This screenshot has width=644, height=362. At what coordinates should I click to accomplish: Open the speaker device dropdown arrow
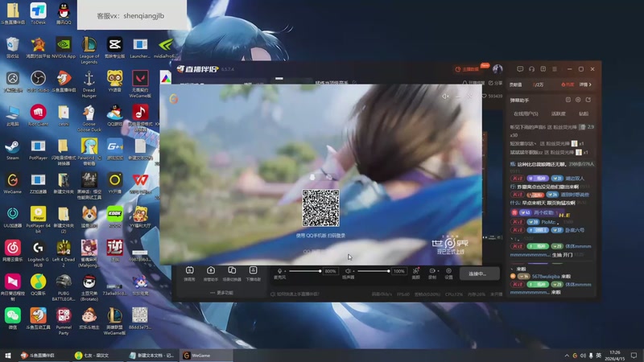pyautogui.click(x=353, y=271)
